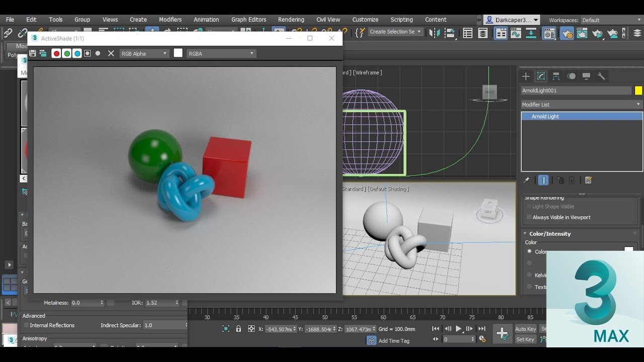Open the Workspaces Default dropdown

pos(612,20)
